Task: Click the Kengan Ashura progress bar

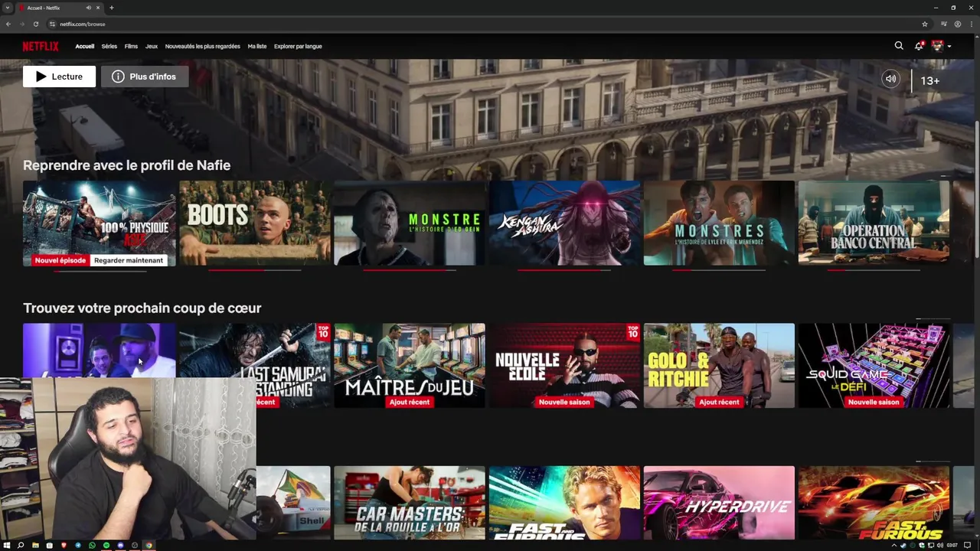Action: tap(564, 270)
